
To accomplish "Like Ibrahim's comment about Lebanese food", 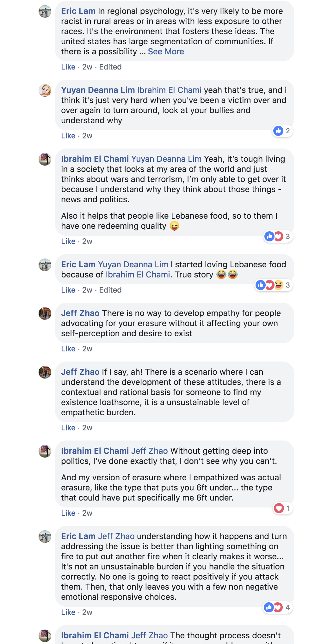I will tap(68, 241).
